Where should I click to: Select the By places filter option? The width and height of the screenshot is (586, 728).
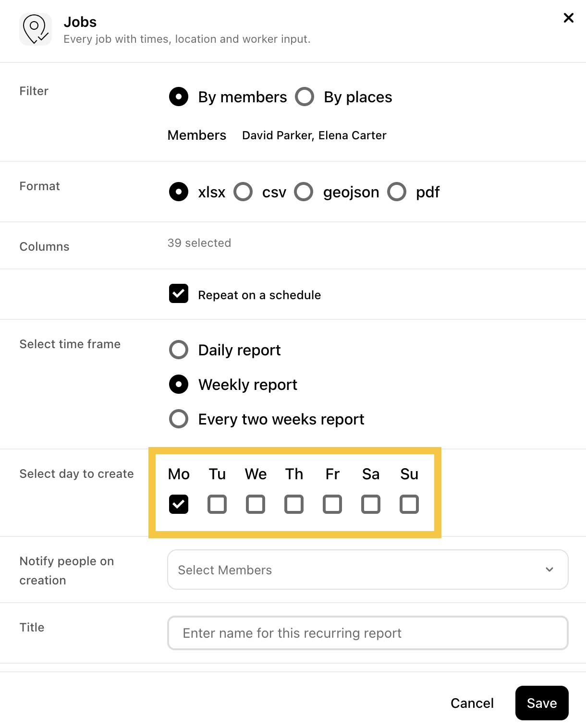coord(305,97)
